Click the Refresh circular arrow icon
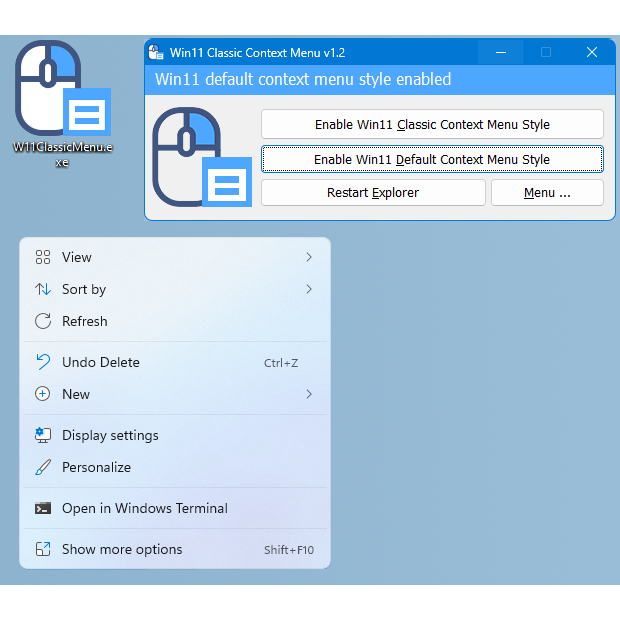This screenshot has height=620, width=620. coord(43,321)
